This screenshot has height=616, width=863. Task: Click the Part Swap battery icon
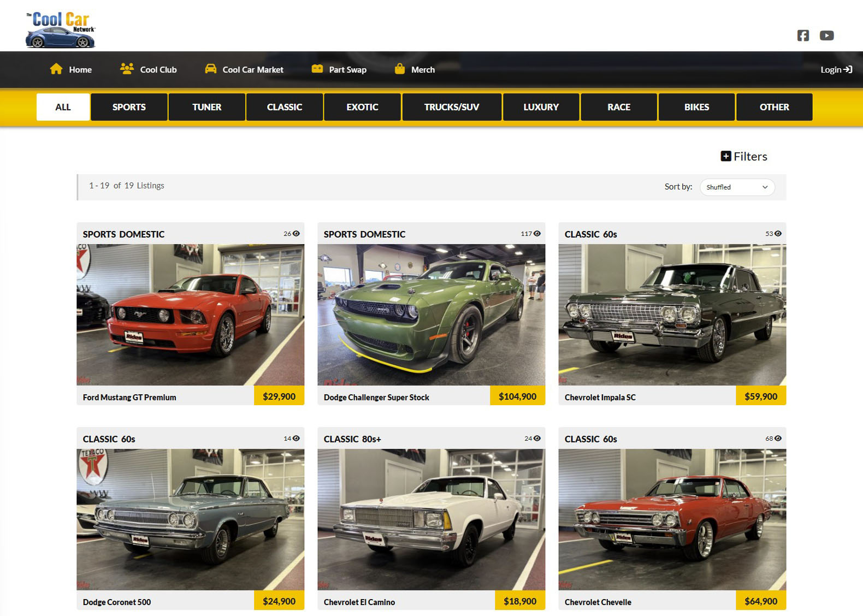[x=317, y=69]
